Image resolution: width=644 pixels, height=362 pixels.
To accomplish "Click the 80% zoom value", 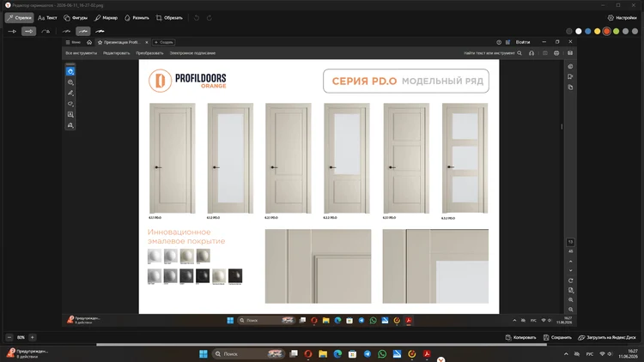I will click(21, 337).
